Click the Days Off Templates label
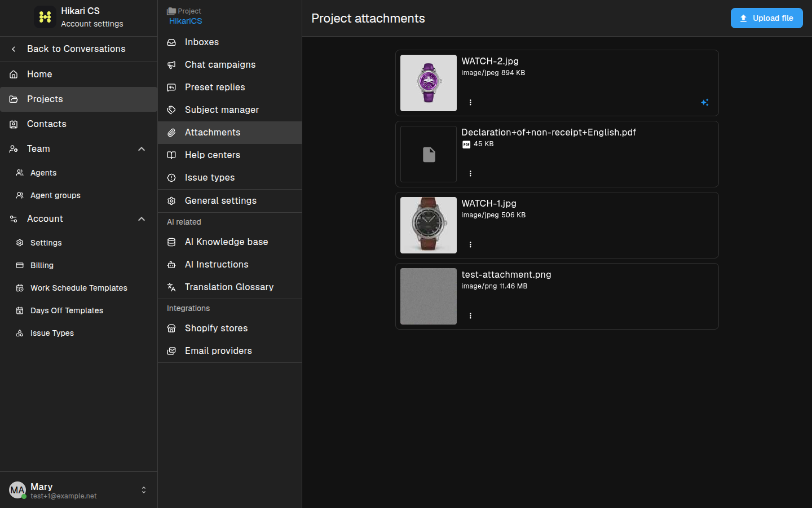Viewport: 812px width, 508px height. [67, 310]
